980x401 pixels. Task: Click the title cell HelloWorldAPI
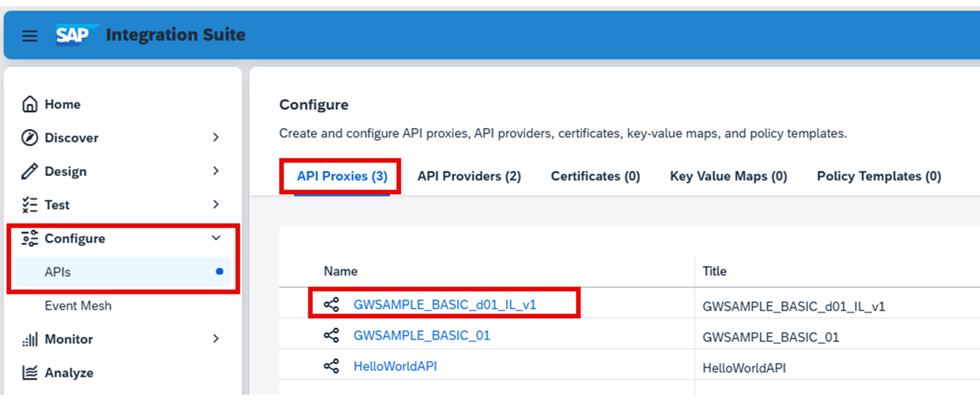tap(744, 368)
